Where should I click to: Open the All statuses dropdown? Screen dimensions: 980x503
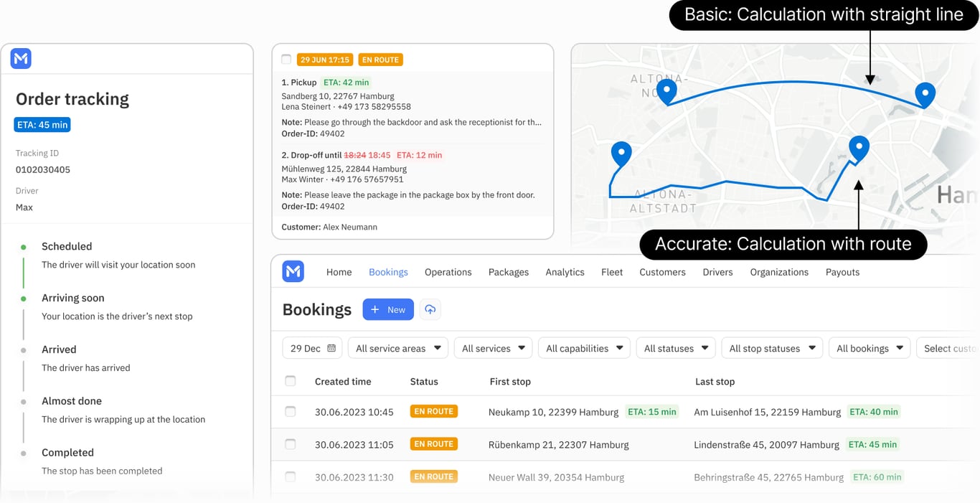coord(676,348)
